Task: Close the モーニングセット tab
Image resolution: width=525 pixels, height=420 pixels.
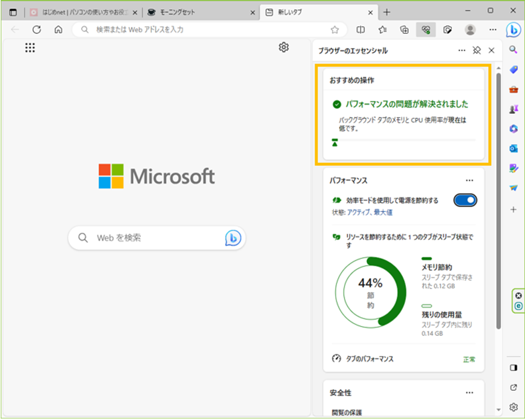Action: (253, 13)
